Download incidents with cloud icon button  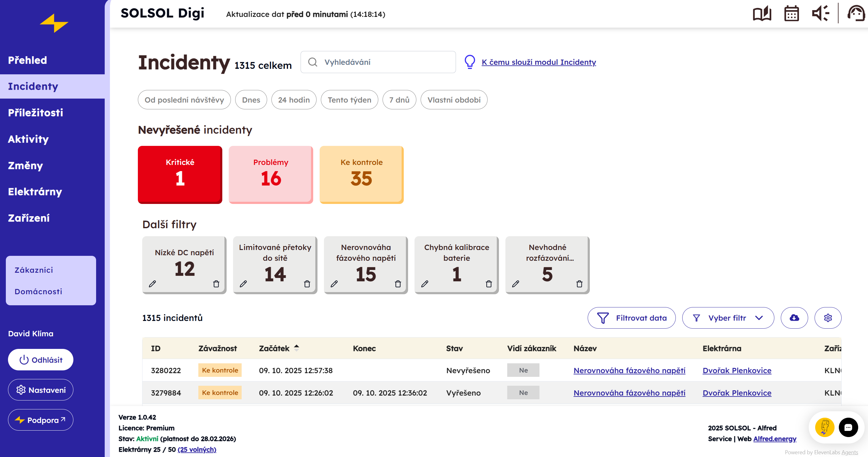pos(794,318)
